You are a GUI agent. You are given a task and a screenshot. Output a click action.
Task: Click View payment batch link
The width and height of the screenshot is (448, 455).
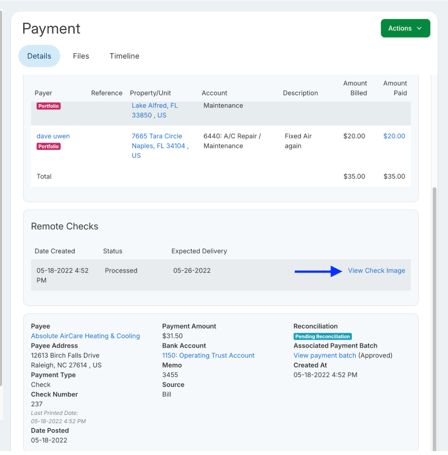pos(325,356)
